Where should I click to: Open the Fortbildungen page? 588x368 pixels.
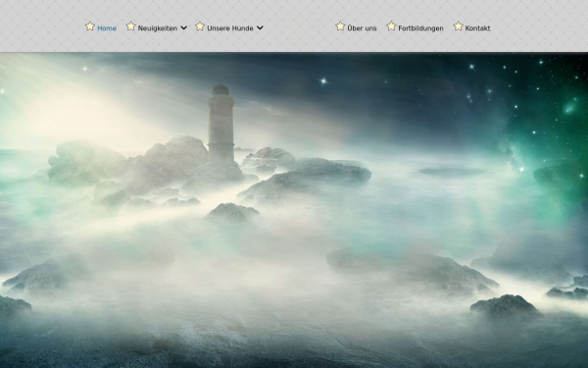pyautogui.click(x=420, y=28)
